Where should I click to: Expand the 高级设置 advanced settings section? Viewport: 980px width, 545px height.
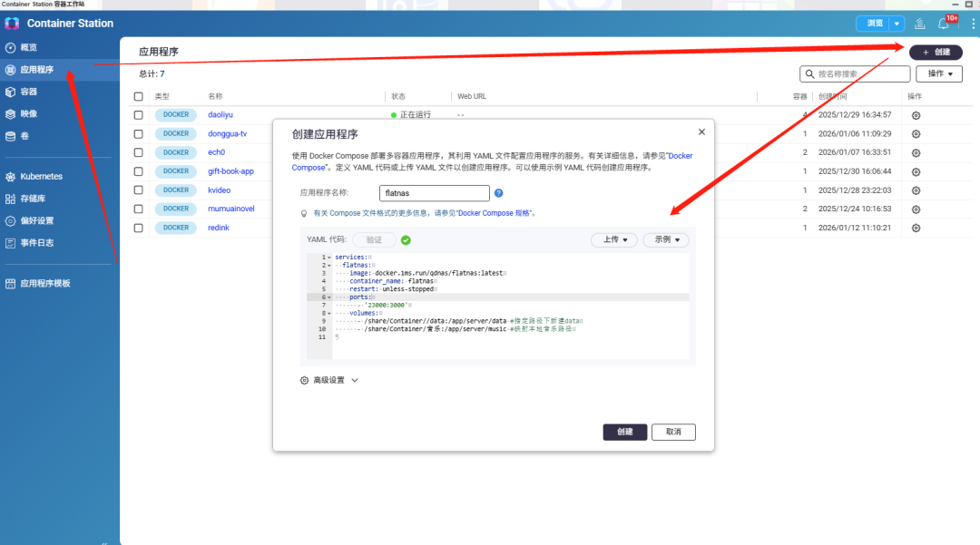click(x=329, y=381)
